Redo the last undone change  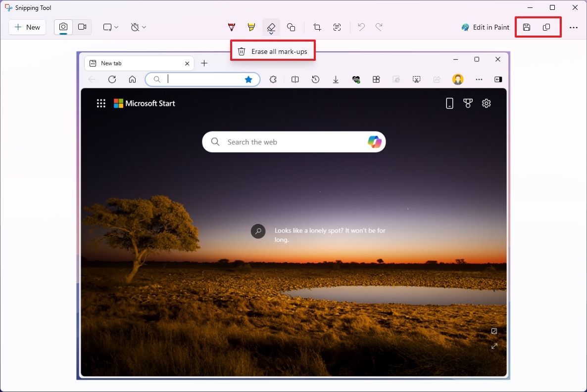pyautogui.click(x=379, y=27)
